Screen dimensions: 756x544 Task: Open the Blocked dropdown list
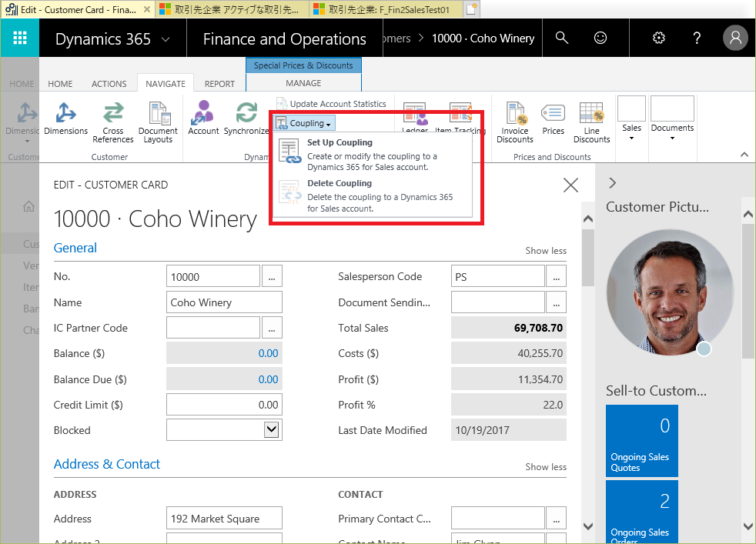pos(272,429)
